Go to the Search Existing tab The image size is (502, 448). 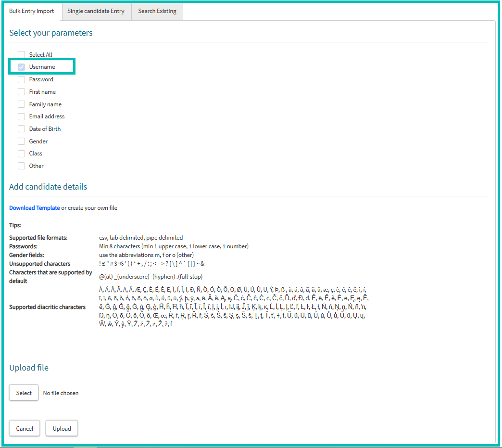[x=157, y=11]
